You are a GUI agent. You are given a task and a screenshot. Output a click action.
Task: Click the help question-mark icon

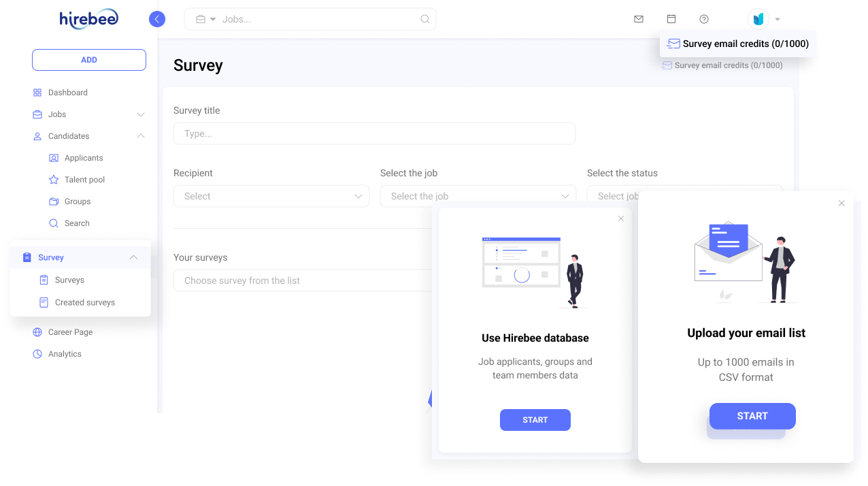704,19
